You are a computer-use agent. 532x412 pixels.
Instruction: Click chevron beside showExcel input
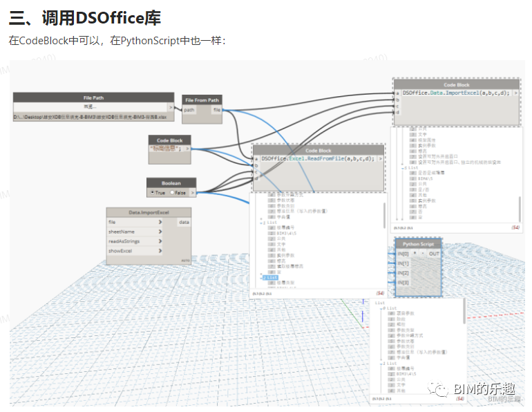(x=160, y=251)
